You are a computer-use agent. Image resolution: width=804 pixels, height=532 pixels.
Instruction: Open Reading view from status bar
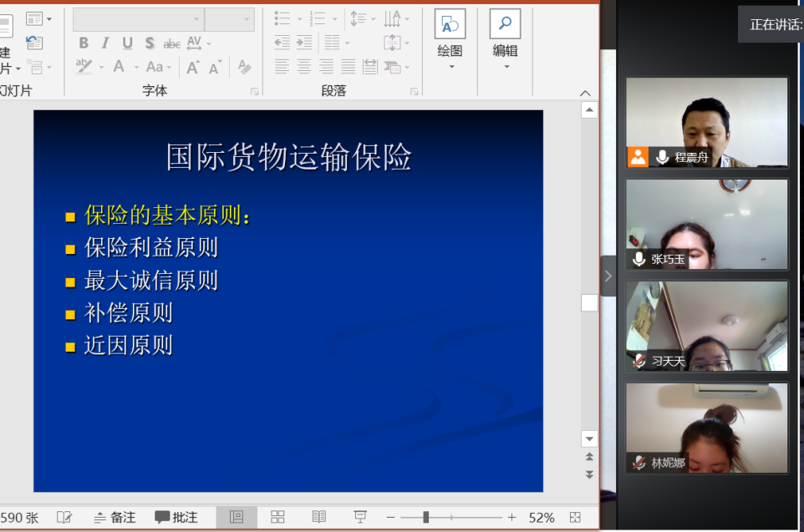[319, 518]
